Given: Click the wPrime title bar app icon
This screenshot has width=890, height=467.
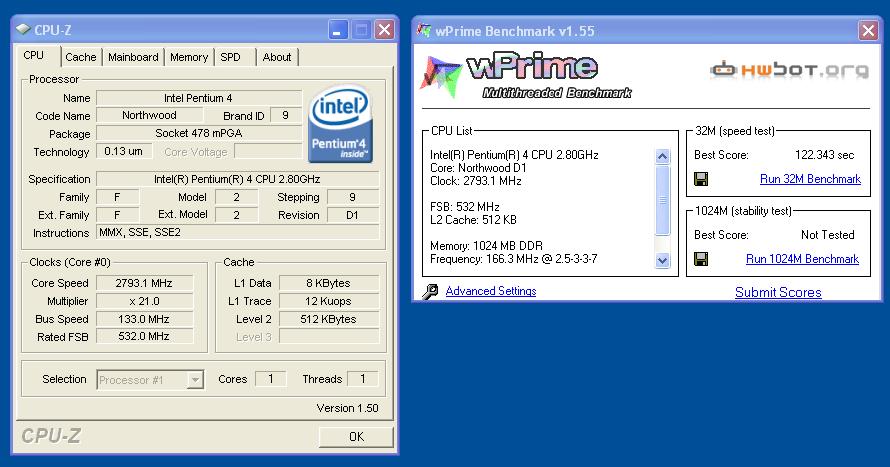Looking at the screenshot, I should 424,30.
